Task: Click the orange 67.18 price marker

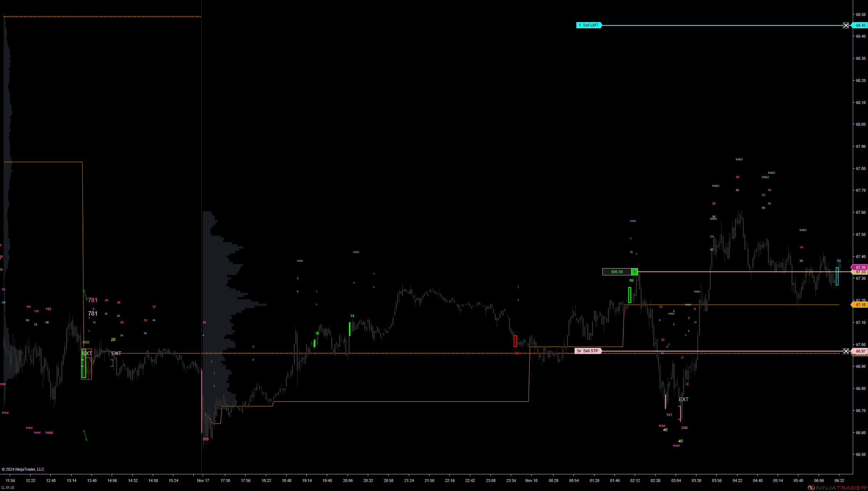Action: [x=860, y=305]
